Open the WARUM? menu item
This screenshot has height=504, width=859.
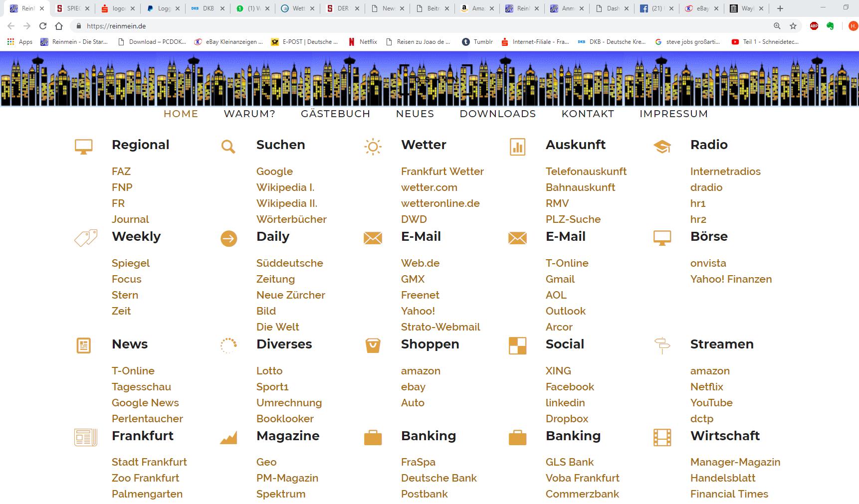(249, 114)
